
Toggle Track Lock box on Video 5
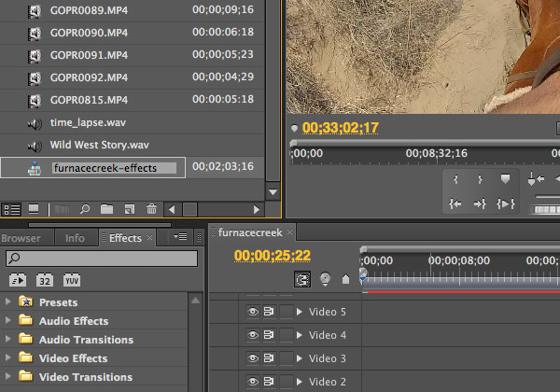287,312
